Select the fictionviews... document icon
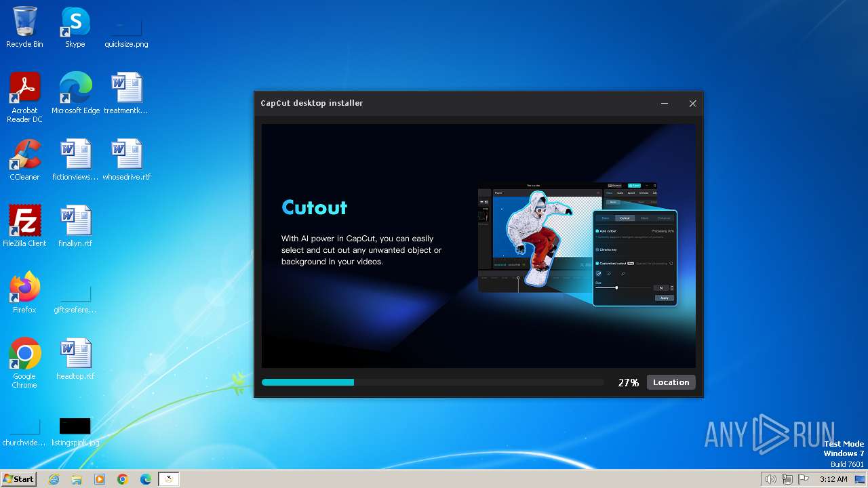This screenshot has height=488, width=868. coord(75,159)
